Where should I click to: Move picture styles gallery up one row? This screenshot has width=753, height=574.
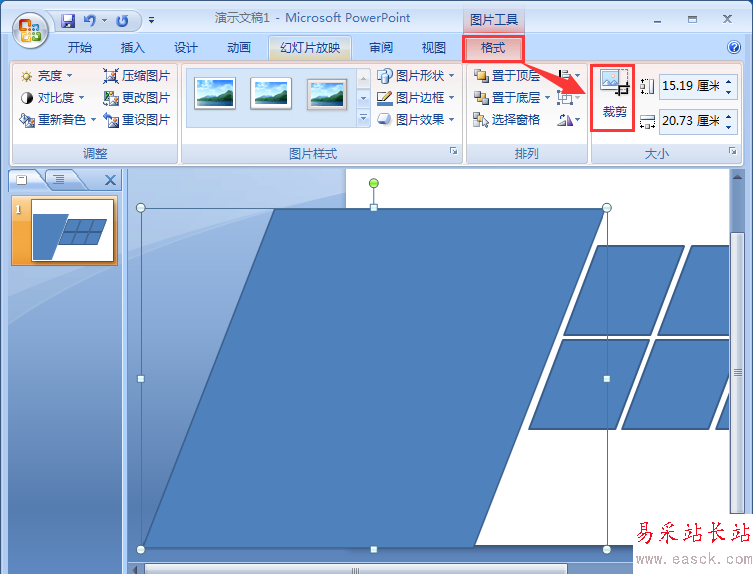[x=364, y=78]
